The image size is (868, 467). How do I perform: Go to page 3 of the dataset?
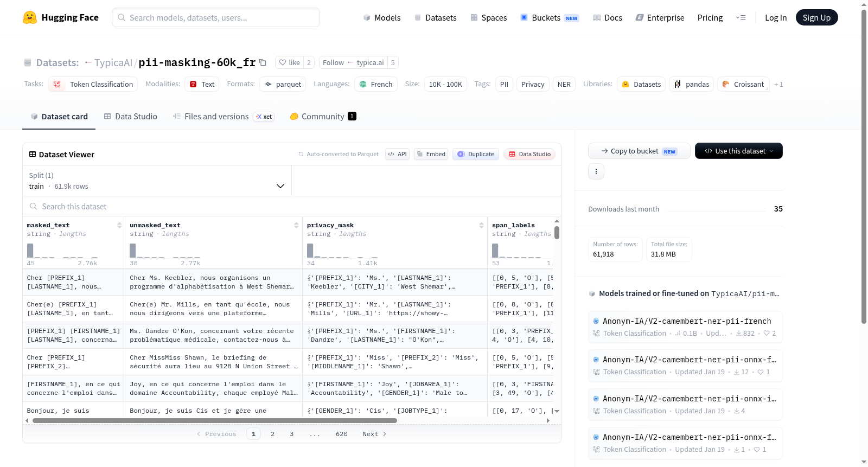click(x=291, y=434)
